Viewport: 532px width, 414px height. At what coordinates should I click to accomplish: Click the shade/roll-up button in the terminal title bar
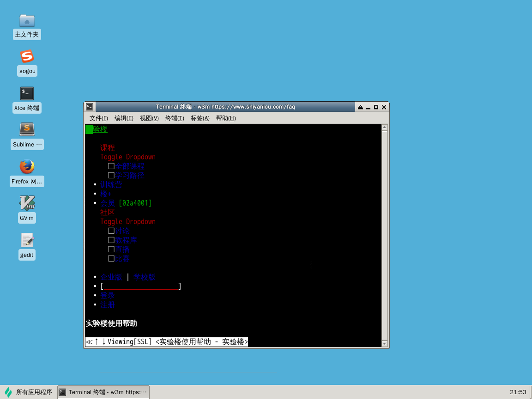360,107
